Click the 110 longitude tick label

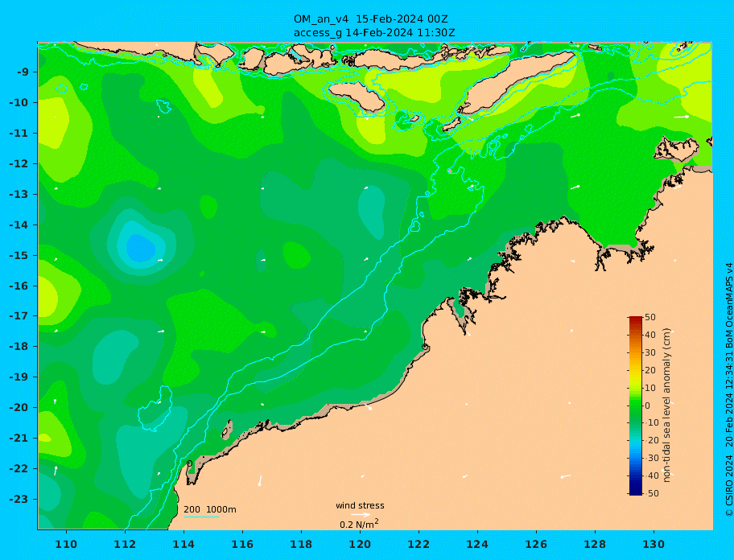click(66, 544)
